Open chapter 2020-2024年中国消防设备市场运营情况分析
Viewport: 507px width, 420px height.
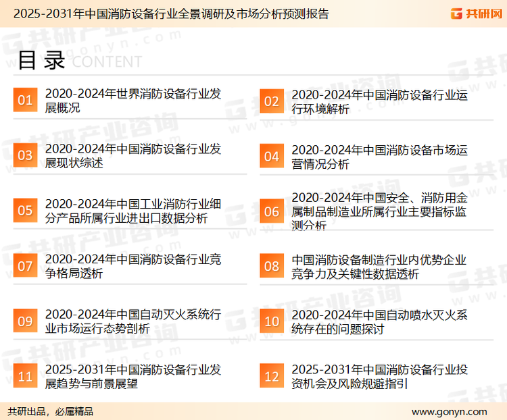(379, 157)
